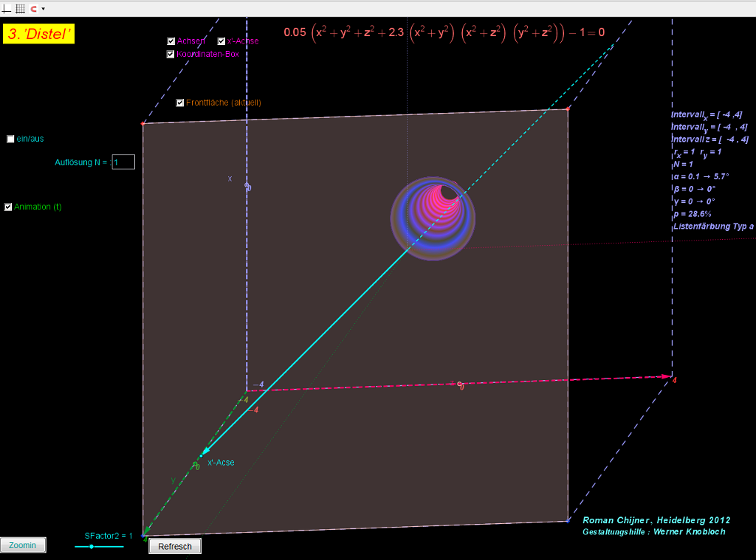Hide the Frontfläche (aktuell) checkbox
Viewport: 756px width, 560px height.
[x=180, y=103]
